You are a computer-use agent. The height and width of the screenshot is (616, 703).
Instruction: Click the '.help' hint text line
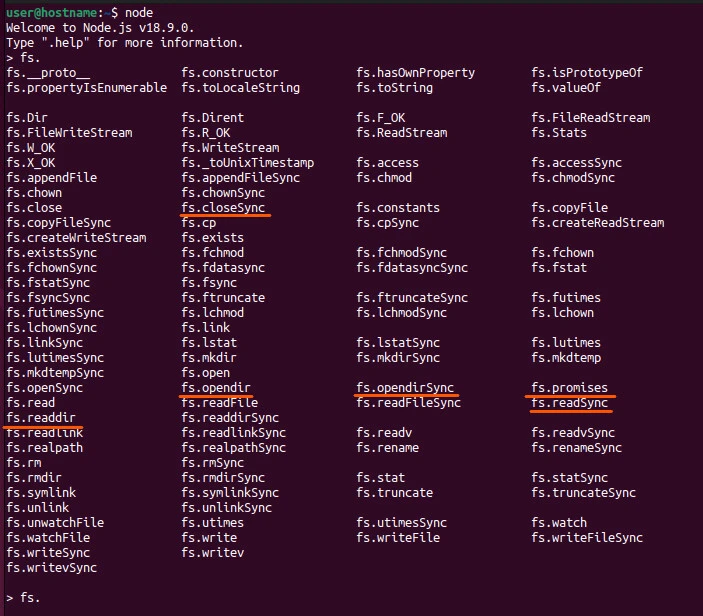click(124, 43)
